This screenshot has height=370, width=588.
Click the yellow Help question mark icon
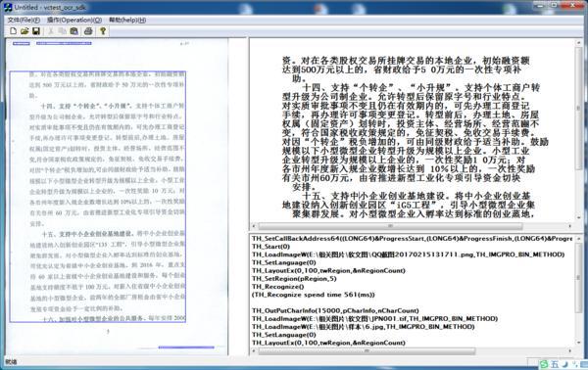coord(103,31)
